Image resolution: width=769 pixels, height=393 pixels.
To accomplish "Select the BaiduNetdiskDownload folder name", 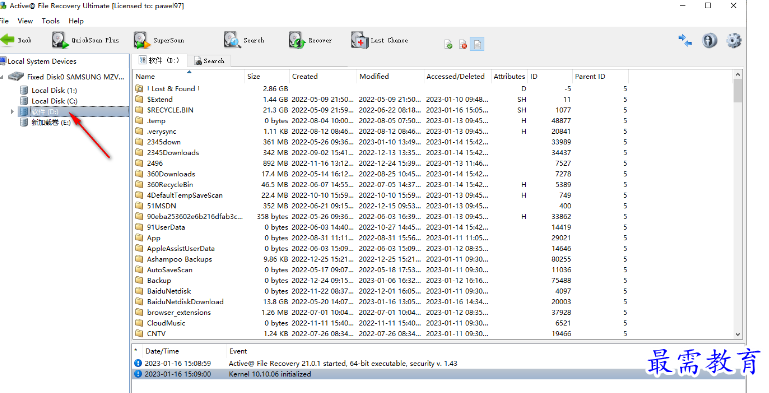I will tap(185, 302).
